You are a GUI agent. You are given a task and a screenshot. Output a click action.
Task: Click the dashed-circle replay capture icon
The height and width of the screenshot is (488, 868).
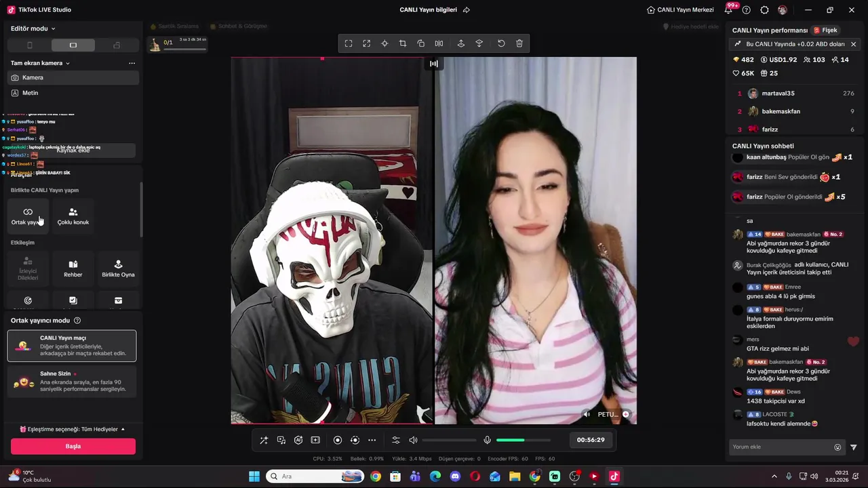point(355,440)
